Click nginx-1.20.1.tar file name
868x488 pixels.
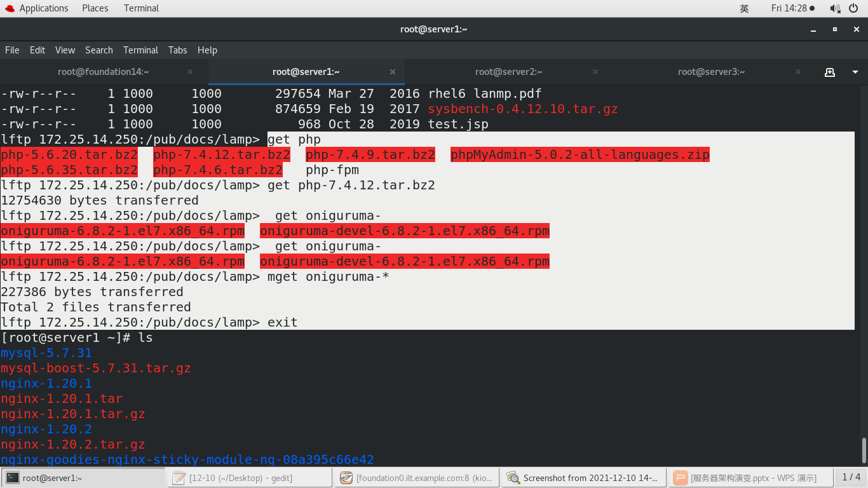pyautogui.click(x=62, y=398)
